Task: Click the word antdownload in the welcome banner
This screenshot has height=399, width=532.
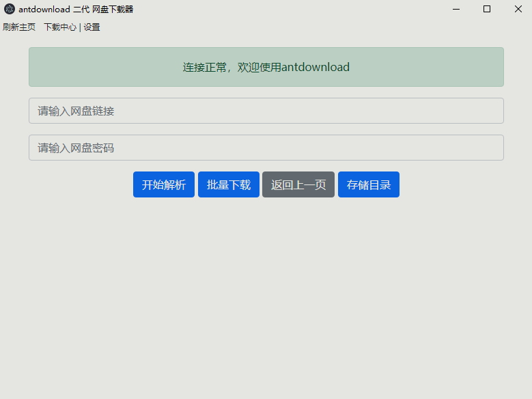Action: (x=316, y=67)
